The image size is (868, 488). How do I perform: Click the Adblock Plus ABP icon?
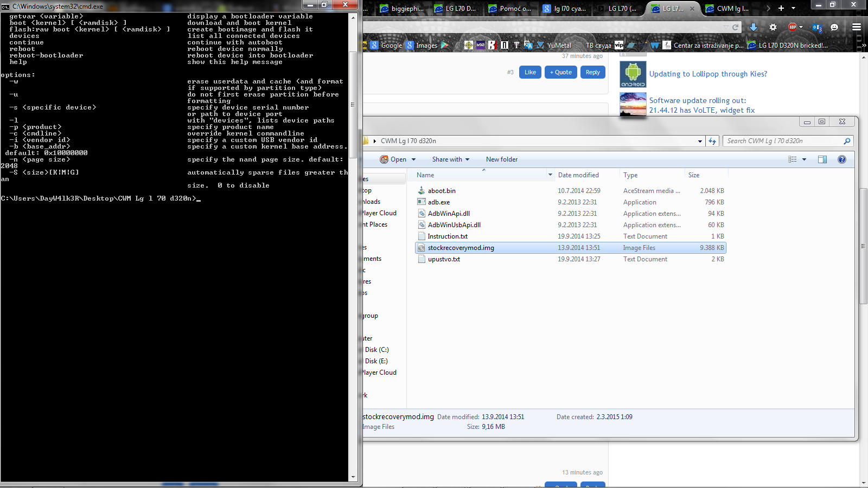coord(793,27)
